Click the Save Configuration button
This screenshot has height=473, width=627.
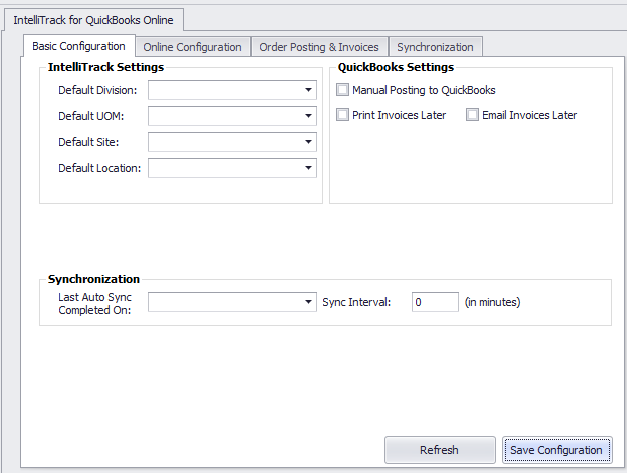coord(557,450)
